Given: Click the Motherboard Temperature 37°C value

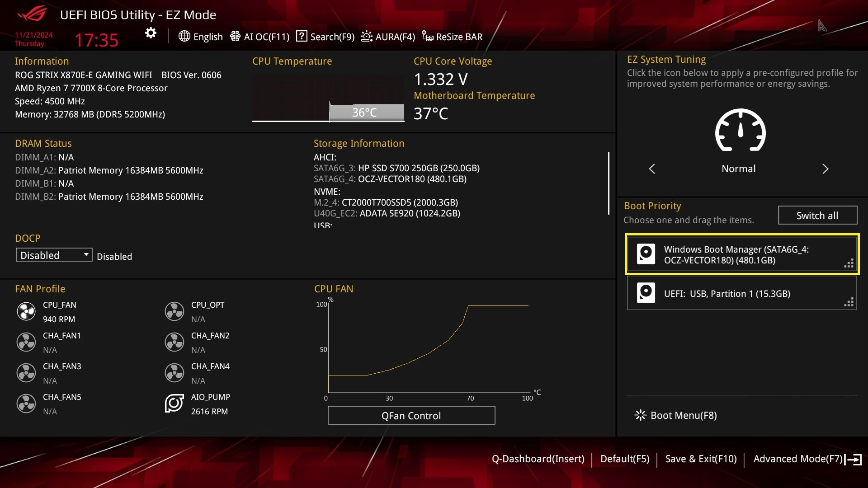Looking at the screenshot, I should [431, 113].
